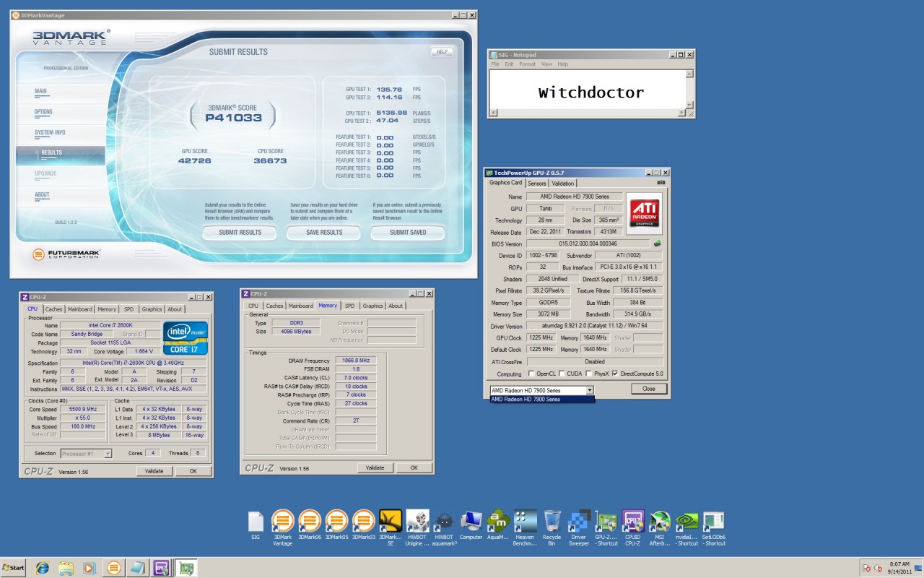Open the MSI Afterburner desktop icon
The image size is (924, 578).
tap(660, 522)
